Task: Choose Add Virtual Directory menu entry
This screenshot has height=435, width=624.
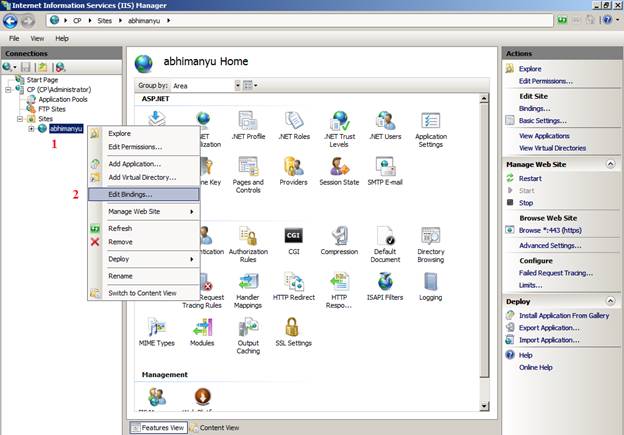Action: [x=144, y=177]
